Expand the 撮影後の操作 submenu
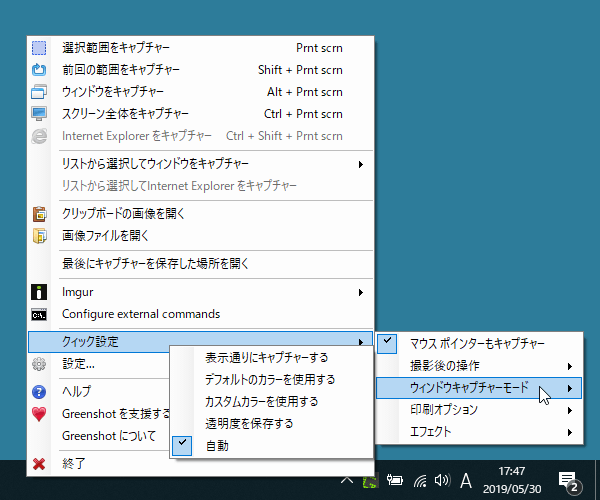The height and width of the screenshot is (500, 600). (479, 366)
